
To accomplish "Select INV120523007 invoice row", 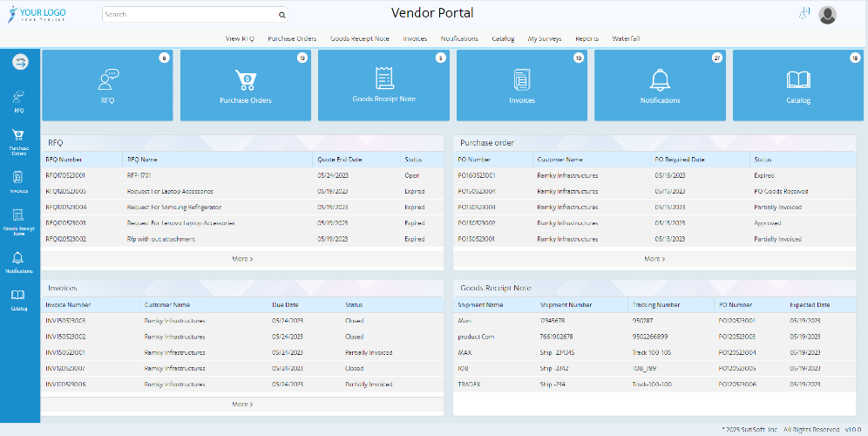I will pos(242,368).
